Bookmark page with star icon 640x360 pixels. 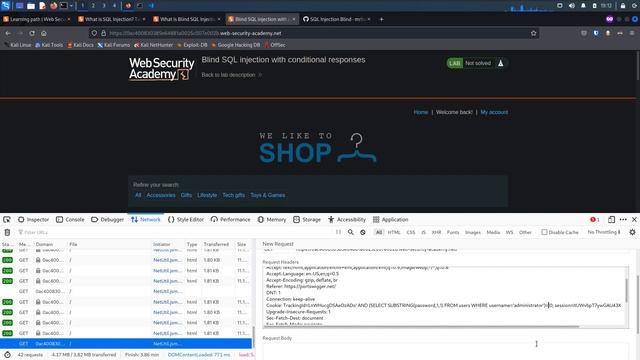(533, 33)
